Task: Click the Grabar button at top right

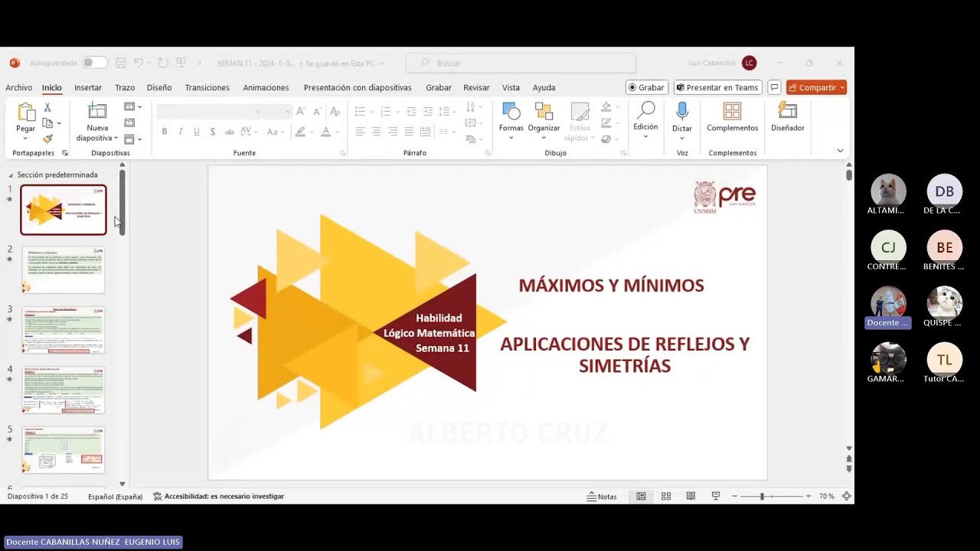Action: coord(647,87)
